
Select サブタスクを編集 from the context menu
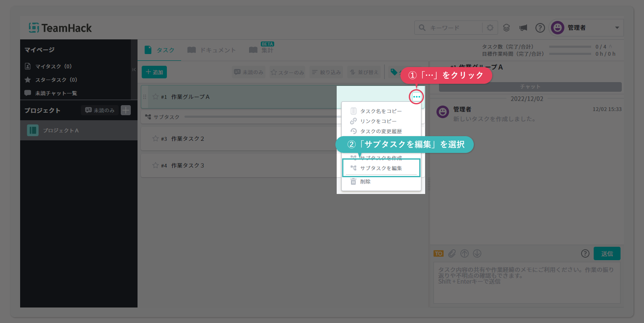tap(381, 168)
